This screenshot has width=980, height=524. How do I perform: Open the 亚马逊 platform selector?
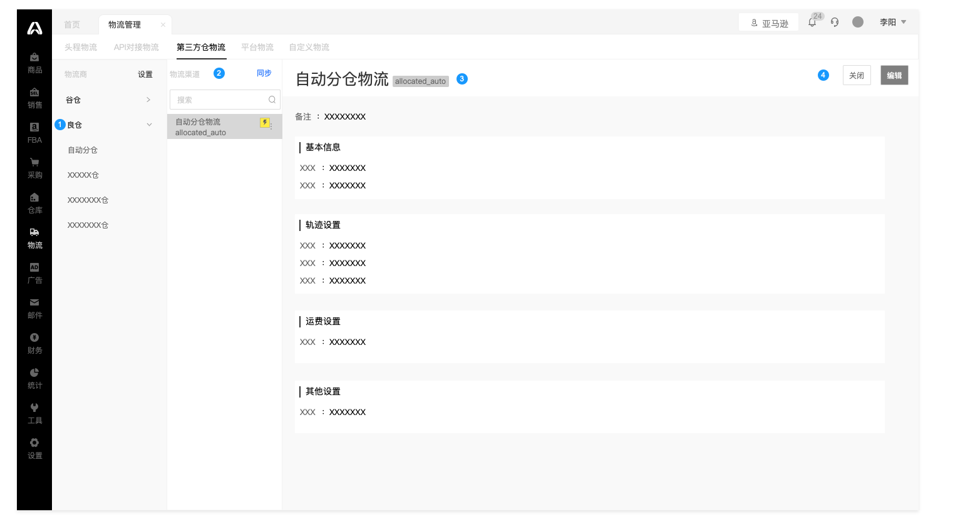click(x=769, y=23)
